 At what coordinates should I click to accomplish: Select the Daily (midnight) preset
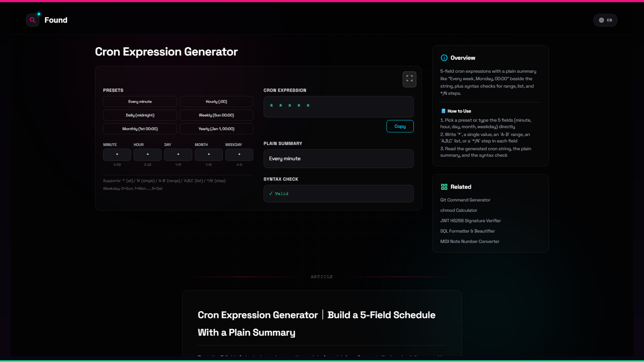coord(140,115)
